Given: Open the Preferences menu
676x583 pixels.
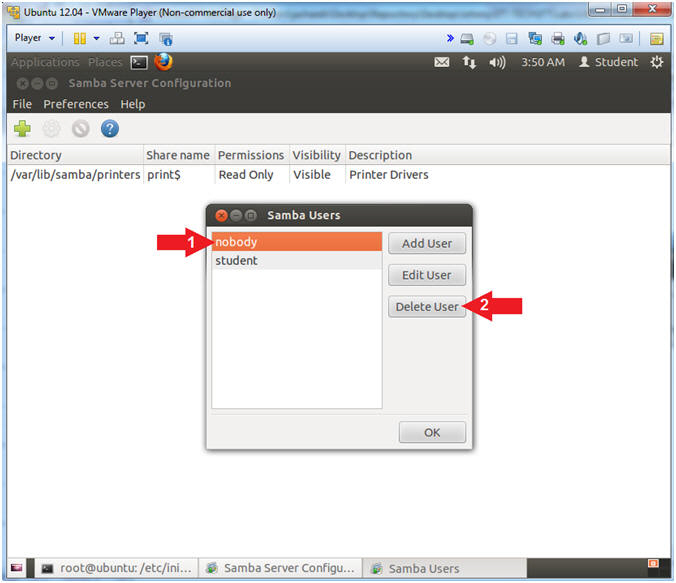Looking at the screenshot, I should point(76,104).
